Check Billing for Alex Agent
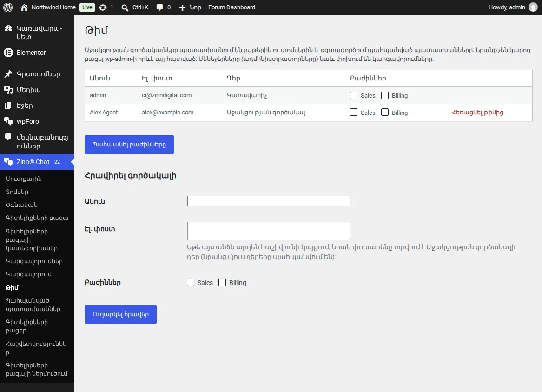 (385, 113)
